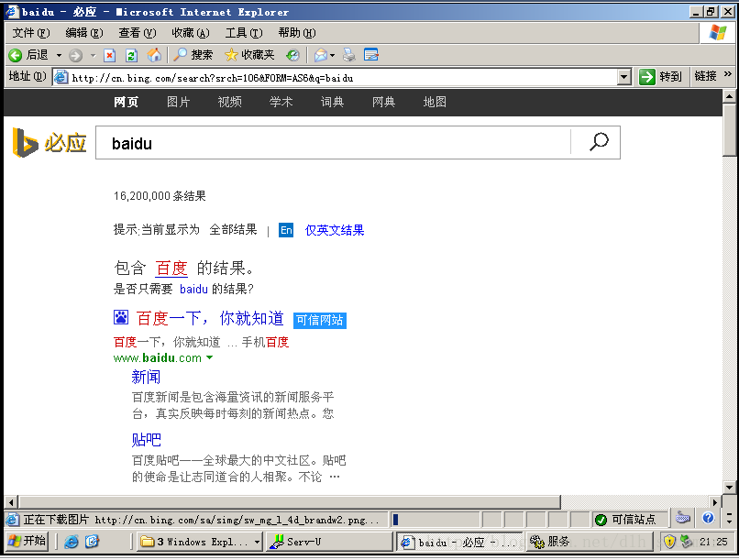Click the Edit page icon
This screenshot has width=739, height=560.
click(371, 55)
